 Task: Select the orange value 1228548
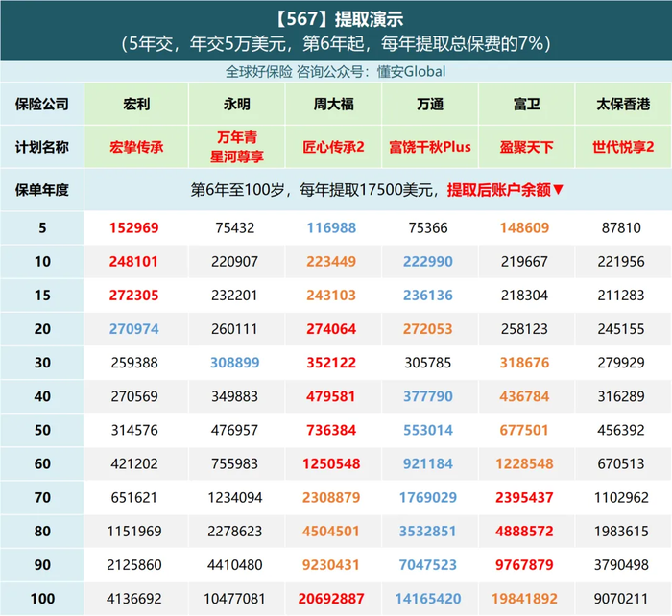(x=524, y=464)
